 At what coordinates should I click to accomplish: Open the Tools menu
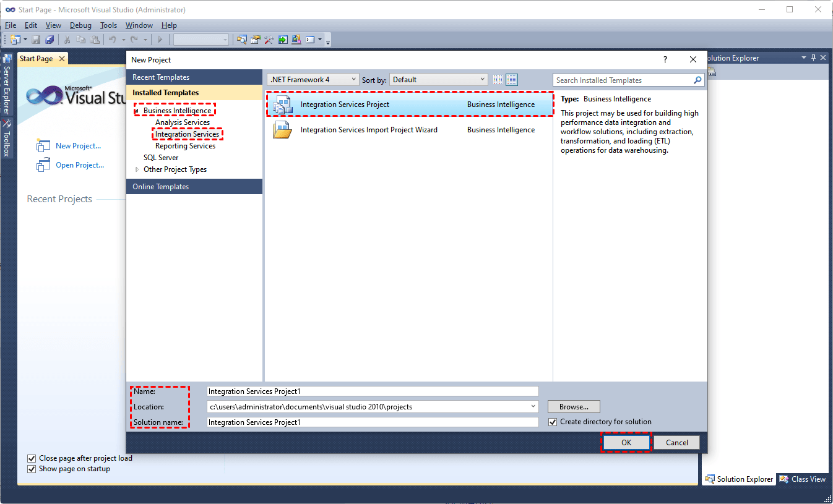[108, 25]
